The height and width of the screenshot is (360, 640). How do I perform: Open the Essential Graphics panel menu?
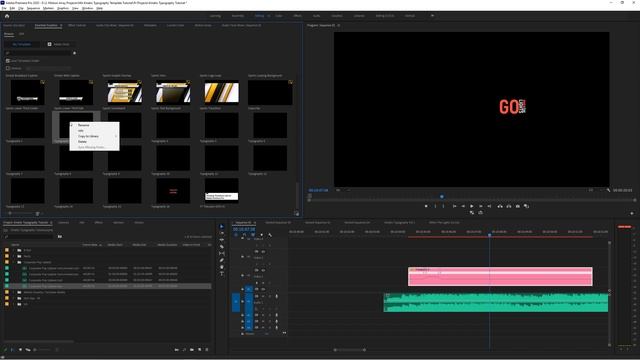tap(61, 25)
